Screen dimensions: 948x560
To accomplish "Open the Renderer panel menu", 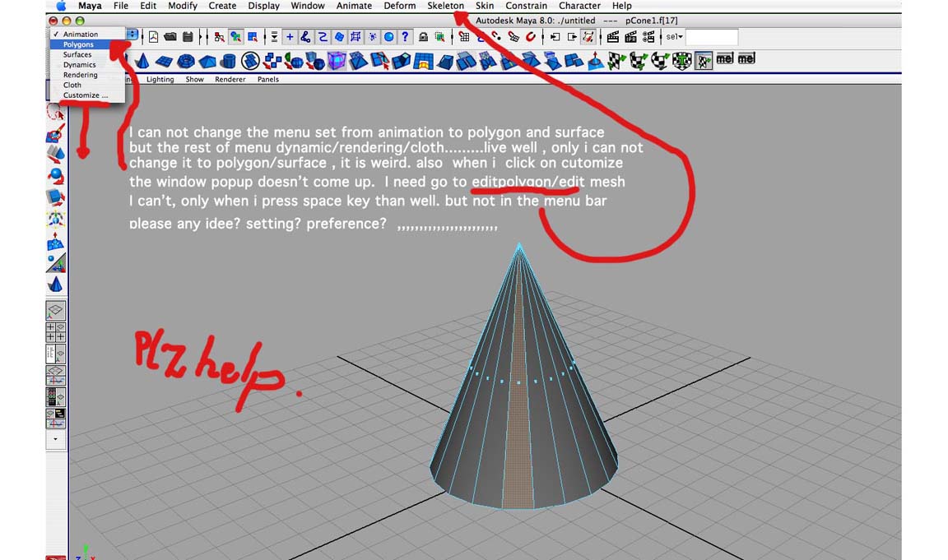I will click(x=230, y=79).
